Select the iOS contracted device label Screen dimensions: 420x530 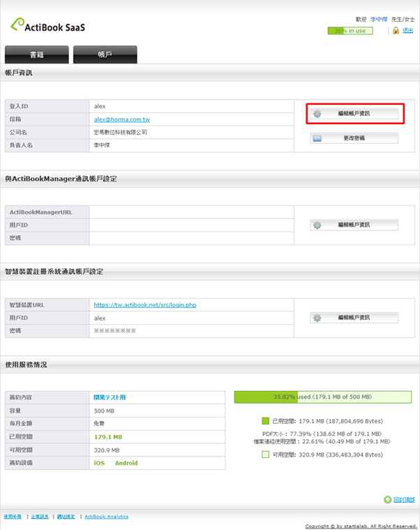[99, 463]
